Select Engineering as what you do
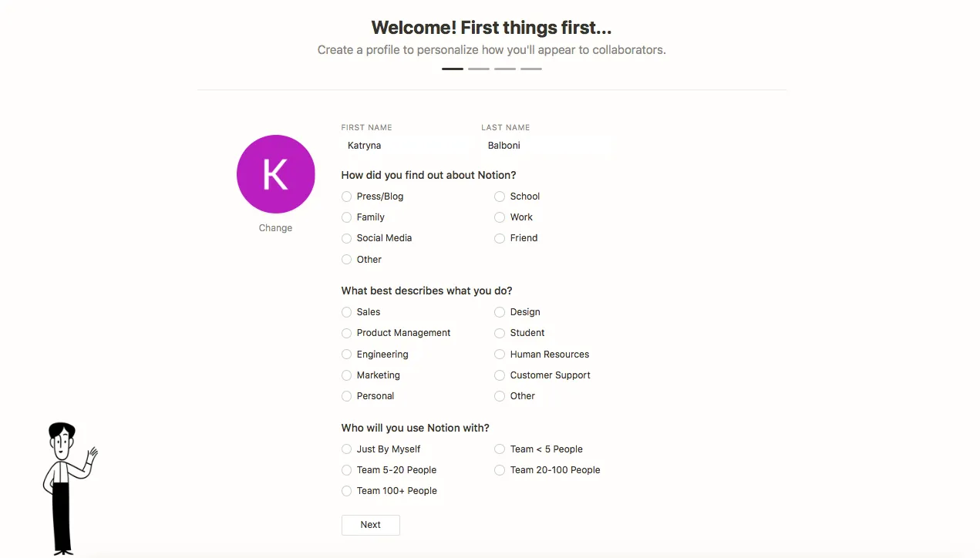Image resolution: width=980 pixels, height=558 pixels. pyautogui.click(x=346, y=354)
